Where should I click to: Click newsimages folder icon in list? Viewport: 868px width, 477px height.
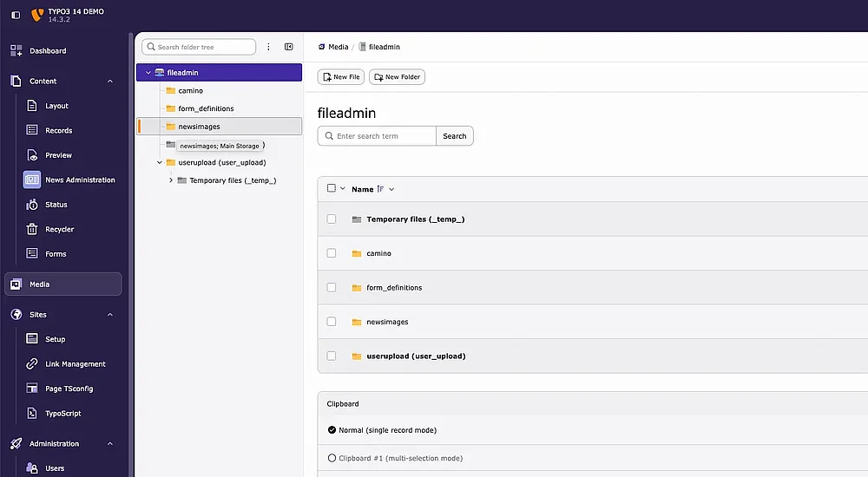[x=357, y=322]
